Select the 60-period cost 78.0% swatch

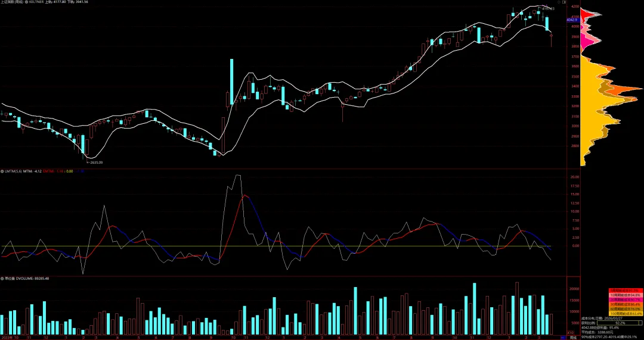click(626, 309)
